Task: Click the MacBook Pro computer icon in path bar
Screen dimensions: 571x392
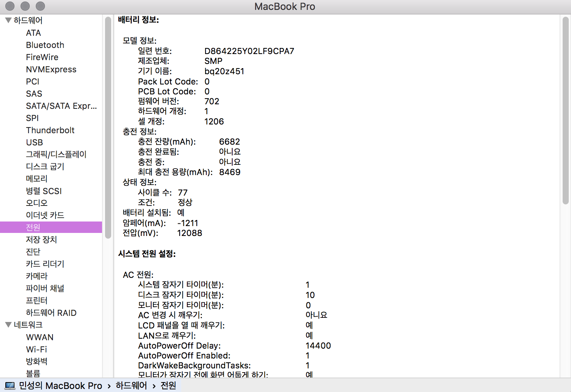Action: point(10,386)
